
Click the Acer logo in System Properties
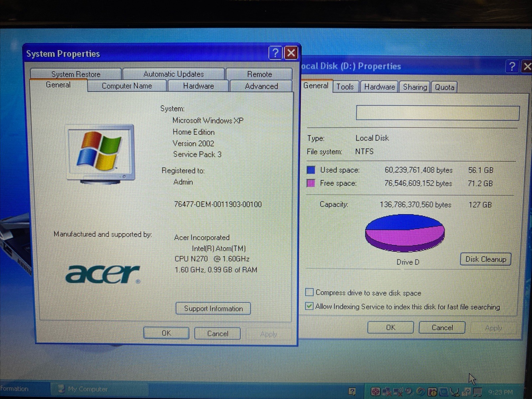(x=103, y=274)
